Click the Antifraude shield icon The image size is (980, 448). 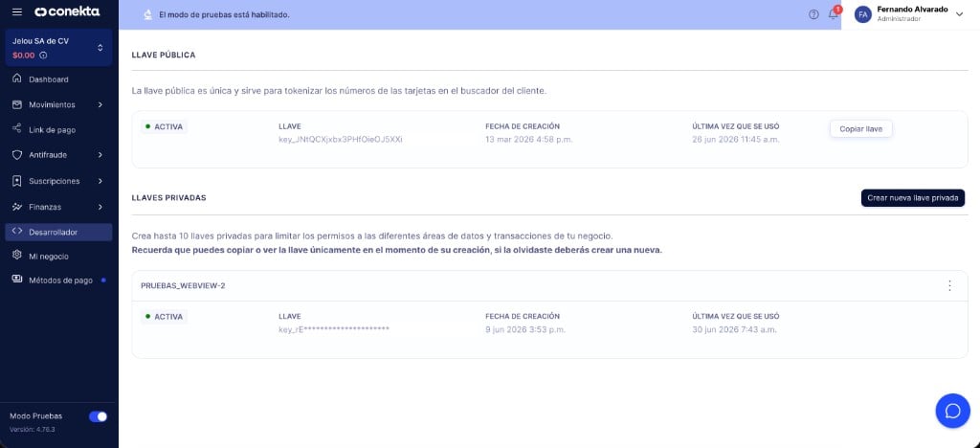[x=17, y=155]
